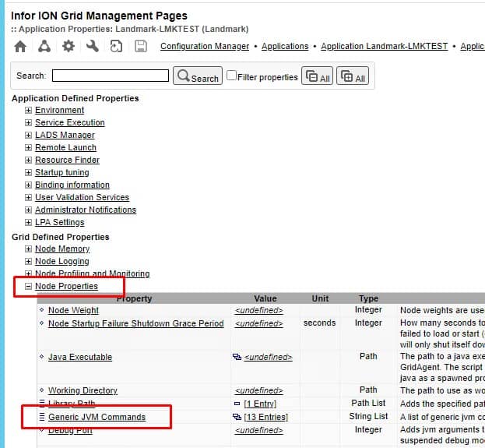
Task: Focus the Search text field
Action: [111, 76]
